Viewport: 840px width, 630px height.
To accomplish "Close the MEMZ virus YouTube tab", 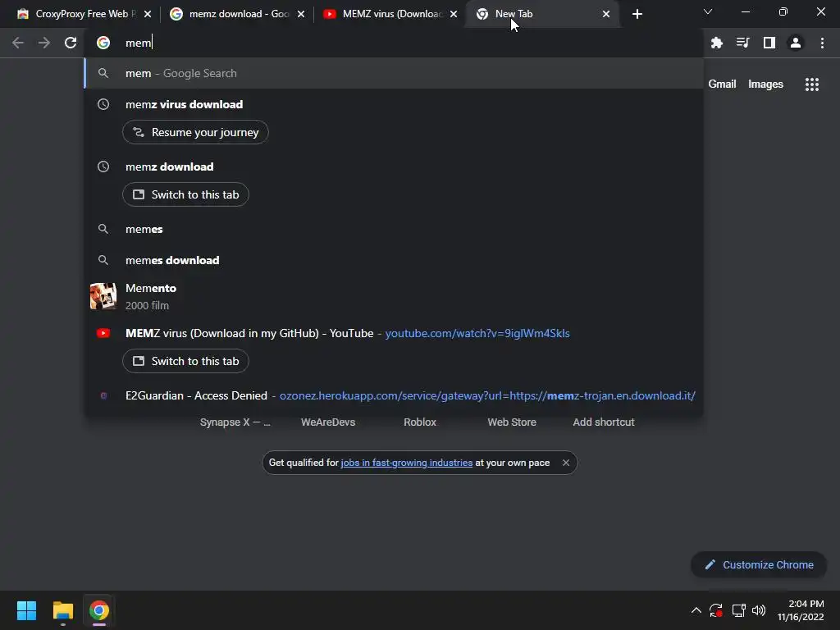I will [x=454, y=14].
